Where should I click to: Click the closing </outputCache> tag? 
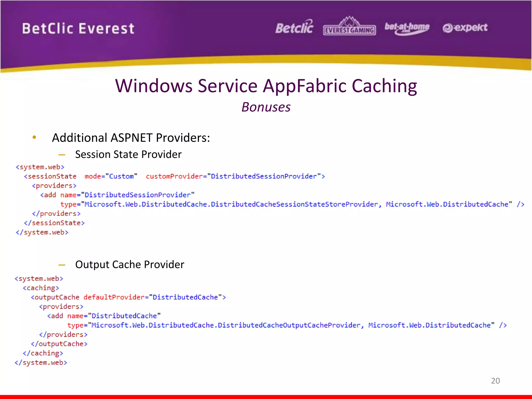point(59,344)
